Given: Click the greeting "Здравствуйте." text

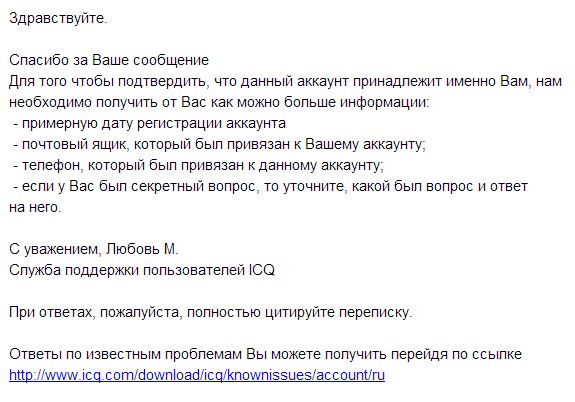Looking at the screenshot, I should tap(58, 18).
